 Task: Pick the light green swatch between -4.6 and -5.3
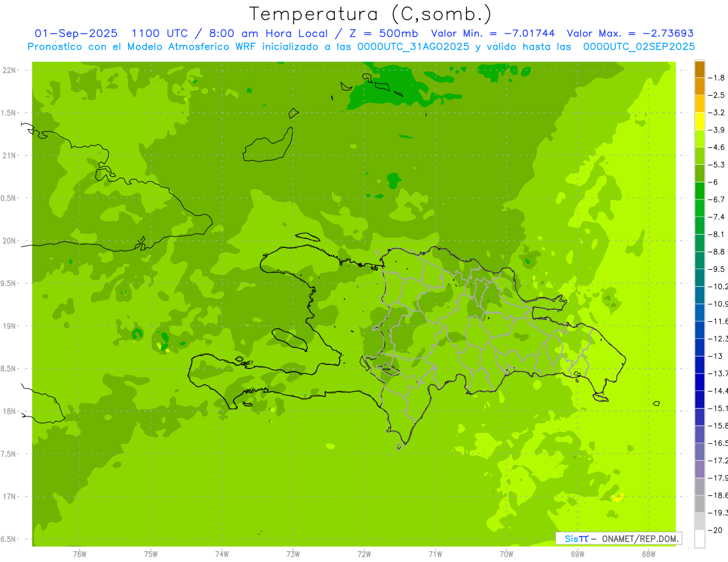(x=699, y=156)
